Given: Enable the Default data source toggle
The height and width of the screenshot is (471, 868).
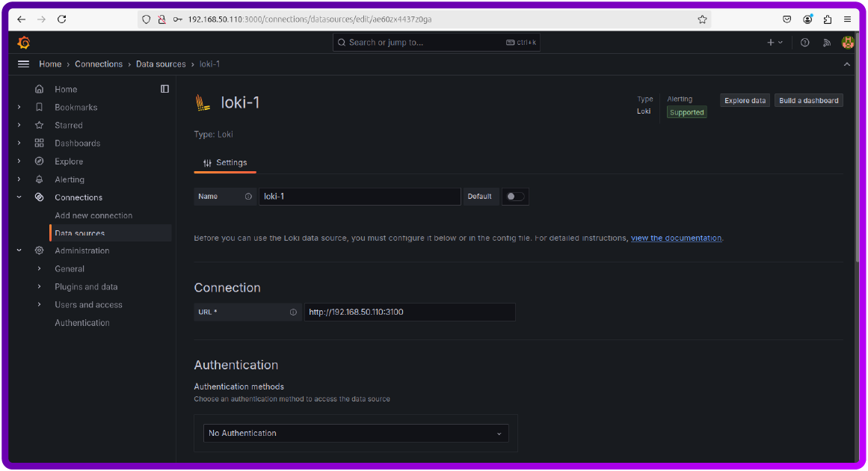Looking at the screenshot, I should [515, 196].
